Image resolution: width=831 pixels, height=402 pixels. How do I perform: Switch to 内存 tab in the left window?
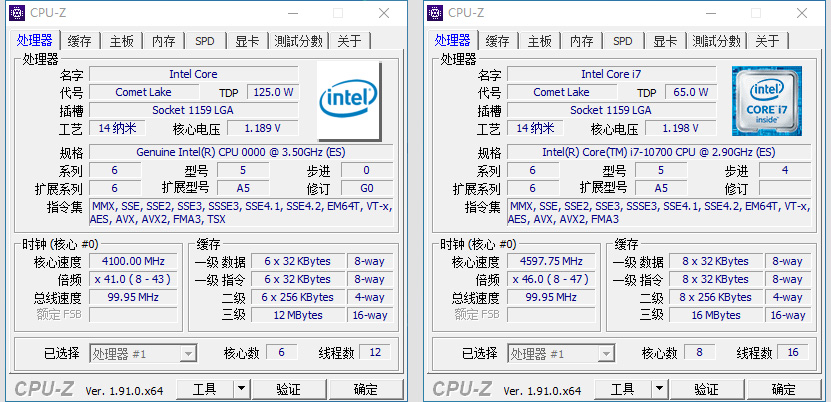click(x=163, y=41)
